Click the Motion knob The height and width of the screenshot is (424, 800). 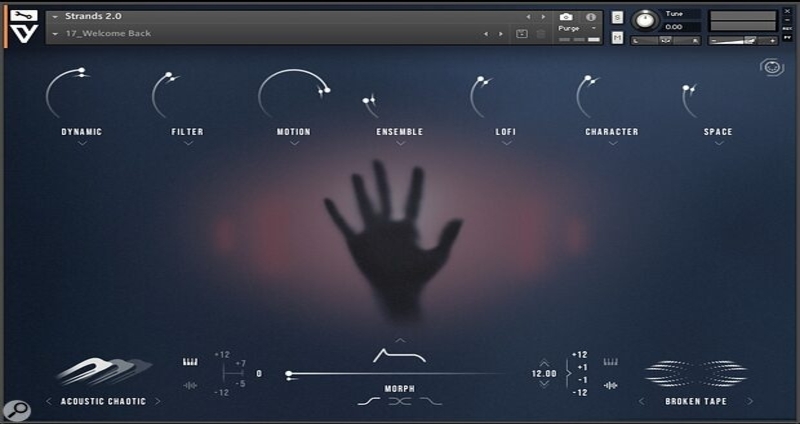pyautogui.click(x=294, y=93)
